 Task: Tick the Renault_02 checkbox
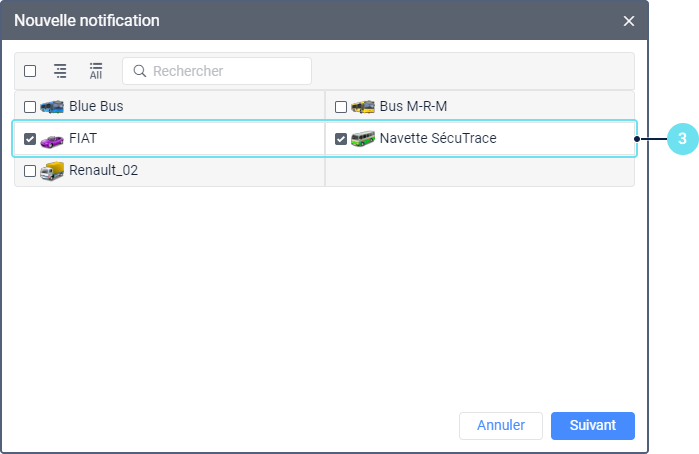coord(30,171)
